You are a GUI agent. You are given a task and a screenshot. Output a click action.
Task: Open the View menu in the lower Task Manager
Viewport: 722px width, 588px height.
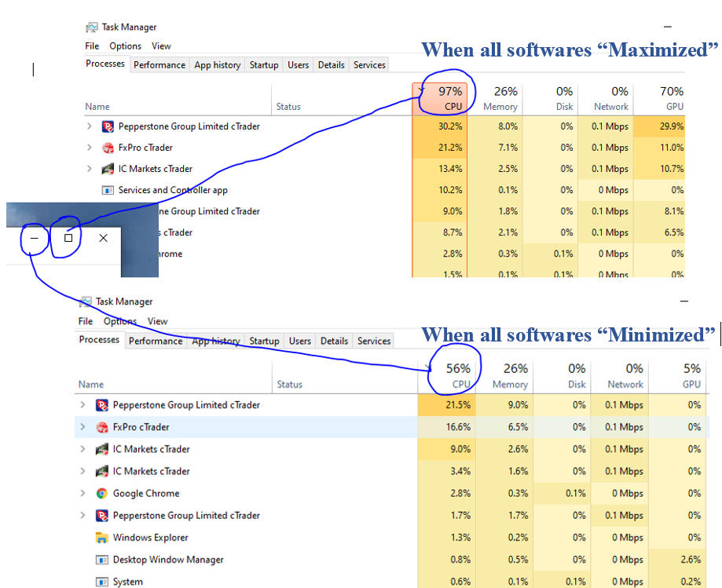pyautogui.click(x=157, y=321)
